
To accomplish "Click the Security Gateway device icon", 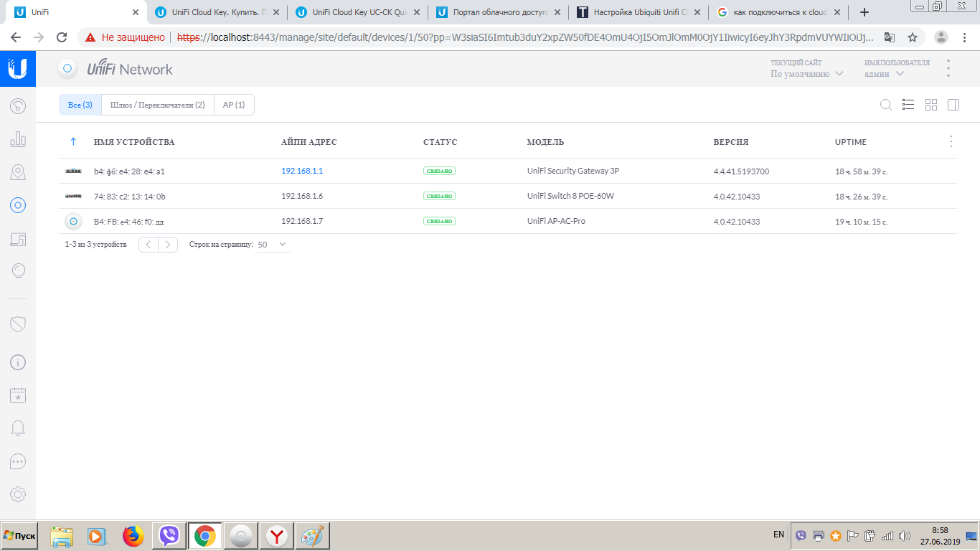I will pyautogui.click(x=73, y=171).
